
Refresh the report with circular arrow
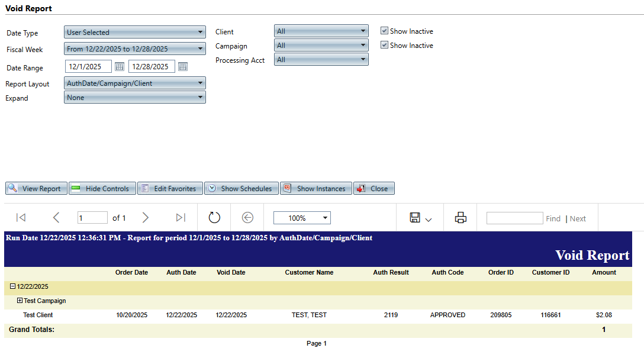coord(214,218)
